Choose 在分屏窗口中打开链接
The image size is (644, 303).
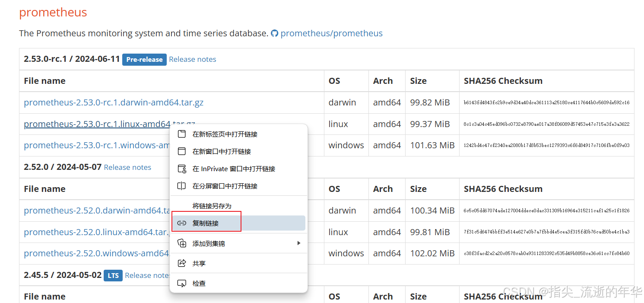pos(238,186)
